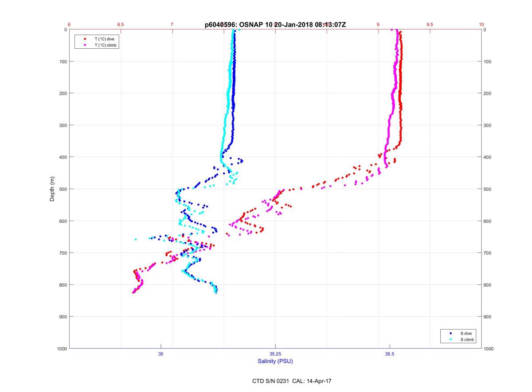
Task: Click left depth axis tick label 400
Action: (x=63, y=157)
